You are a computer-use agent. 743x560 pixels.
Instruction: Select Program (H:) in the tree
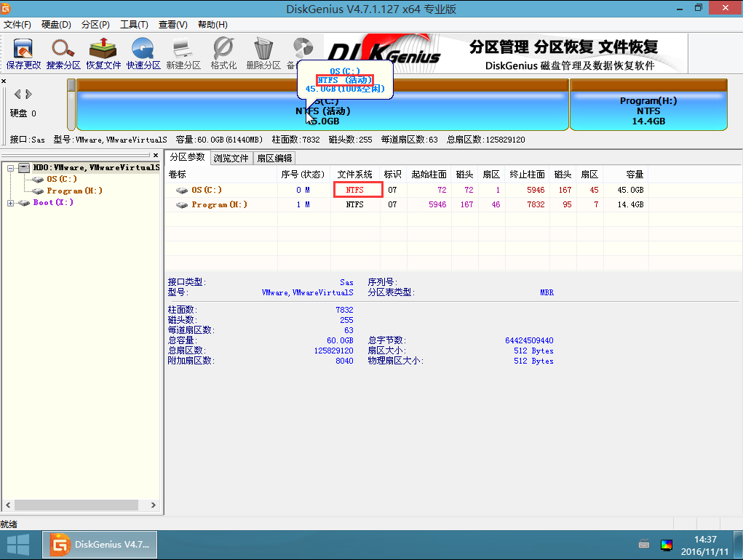click(74, 191)
